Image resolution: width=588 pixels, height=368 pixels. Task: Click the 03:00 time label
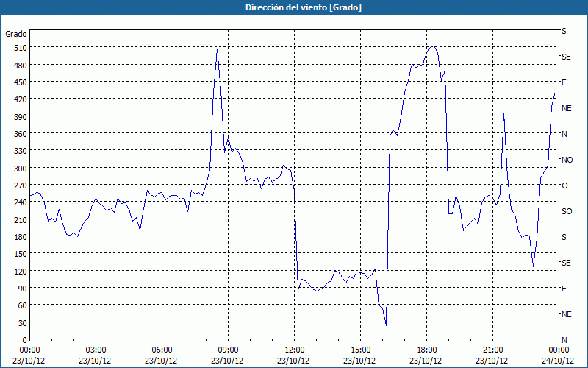(96, 350)
